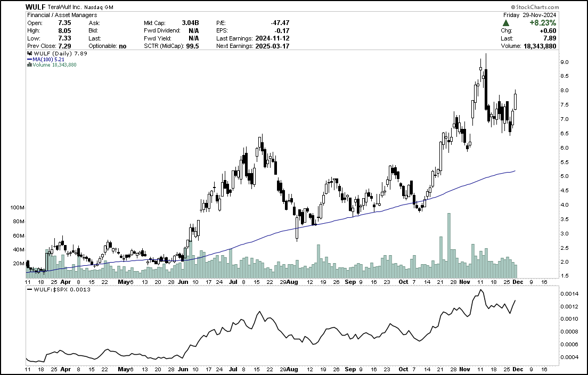
Task: Click the © StockCharts.com attribution
Action: click(x=535, y=7)
